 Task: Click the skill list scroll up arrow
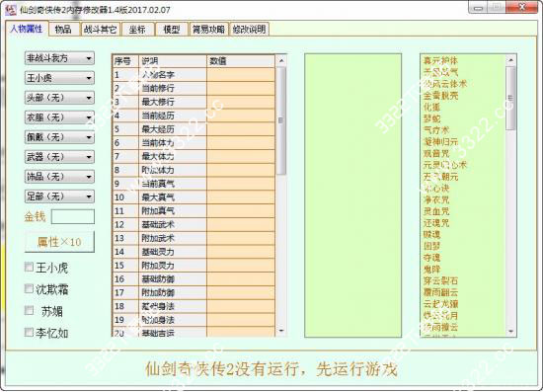(510, 60)
